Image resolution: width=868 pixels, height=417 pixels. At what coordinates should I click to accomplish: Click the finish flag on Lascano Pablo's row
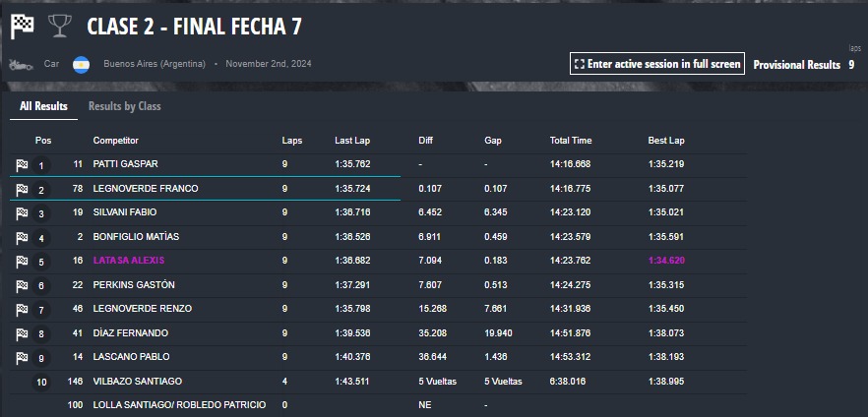click(22, 358)
